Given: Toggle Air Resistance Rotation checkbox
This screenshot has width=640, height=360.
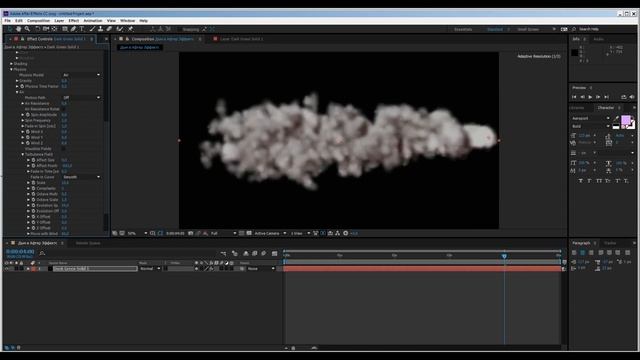Looking at the screenshot, I should tap(63, 109).
